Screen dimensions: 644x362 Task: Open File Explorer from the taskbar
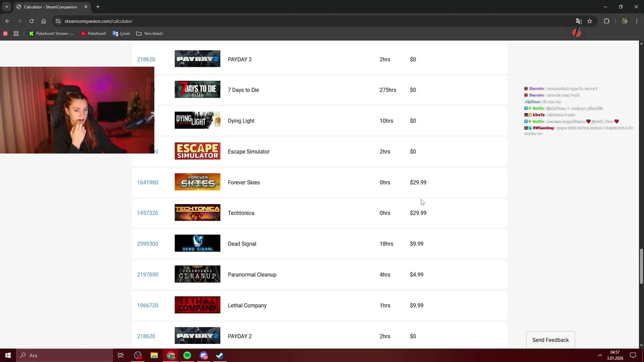point(154,355)
